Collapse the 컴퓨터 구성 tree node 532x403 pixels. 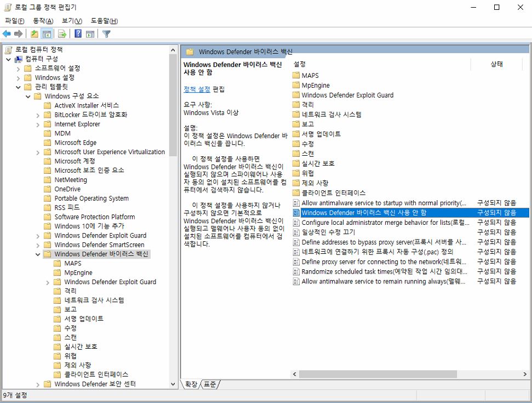tap(8, 59)
